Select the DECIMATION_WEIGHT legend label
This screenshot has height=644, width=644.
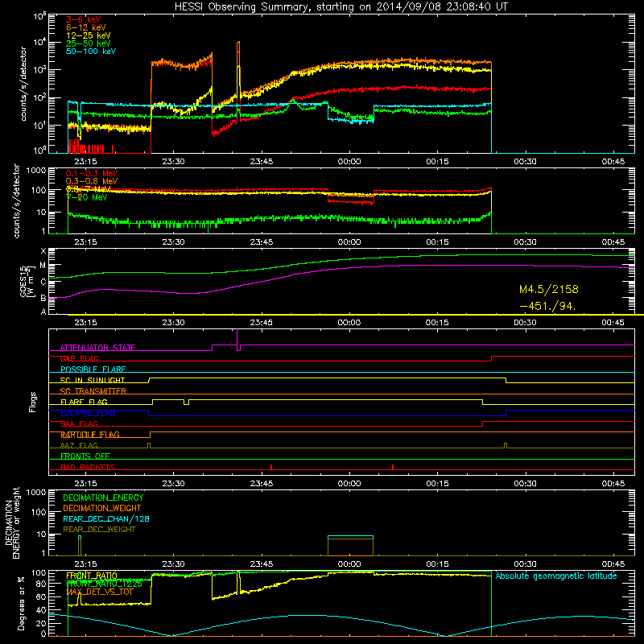(x=102, y=508)
